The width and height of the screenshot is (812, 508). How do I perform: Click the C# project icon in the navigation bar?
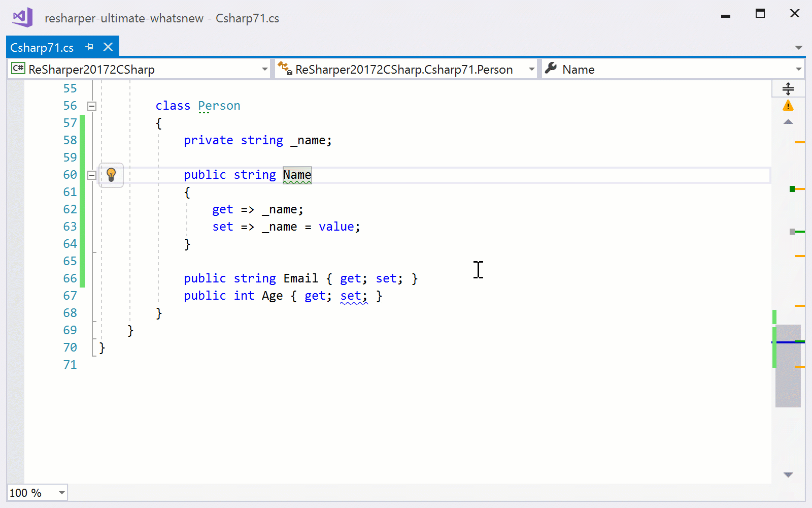pos(18,69)
